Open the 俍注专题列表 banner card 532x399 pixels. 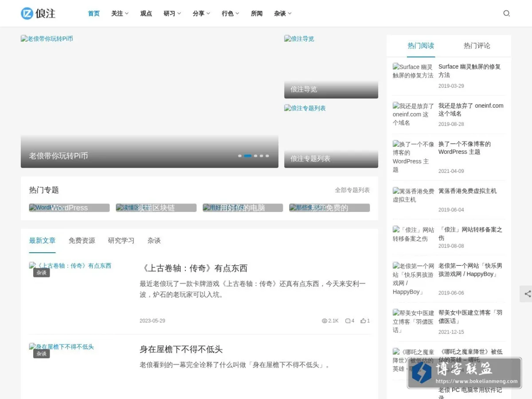(x=331, y=136)
